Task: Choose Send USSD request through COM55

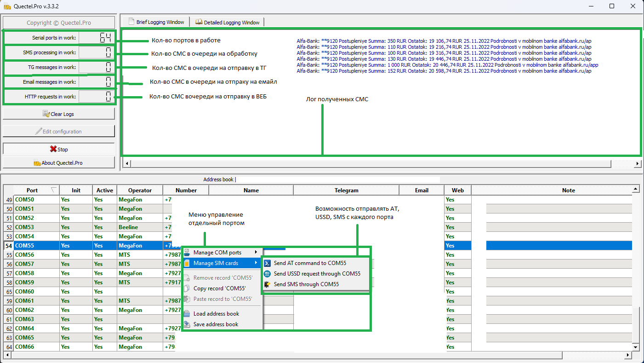Action: [x=317, y=274]
